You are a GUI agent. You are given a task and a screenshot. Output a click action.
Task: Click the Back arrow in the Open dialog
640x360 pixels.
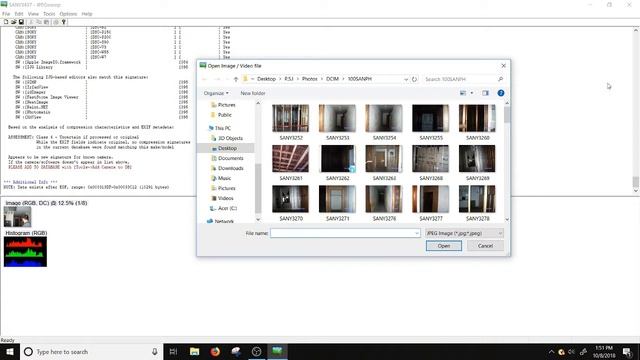tap(205, 79)
